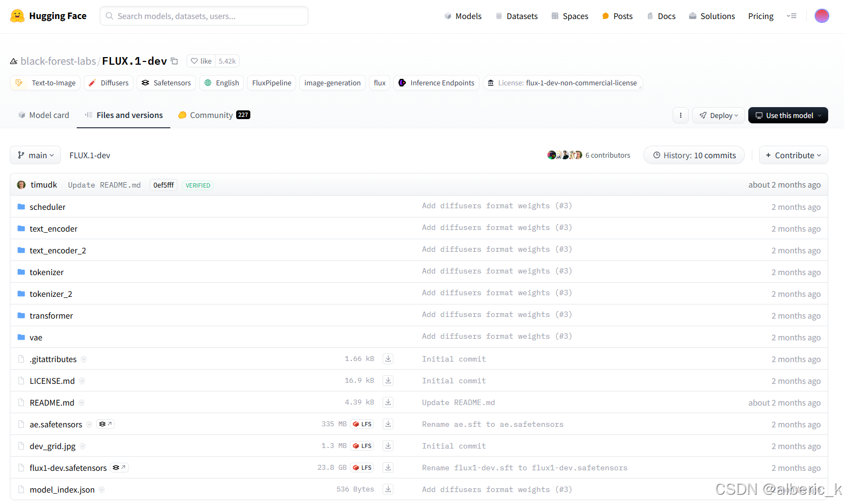844x504 pixels.
Task: Open the Community tab
Action: (214, 115)
